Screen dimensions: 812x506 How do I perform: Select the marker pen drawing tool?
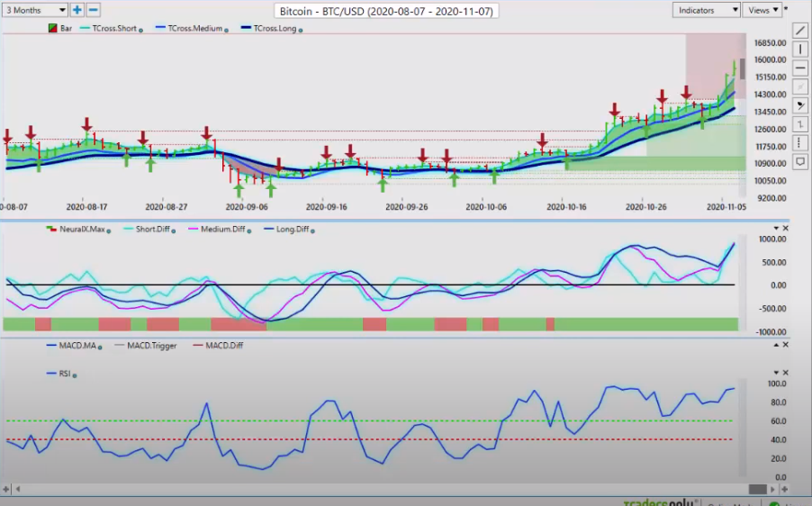click(x=800, y=105)
